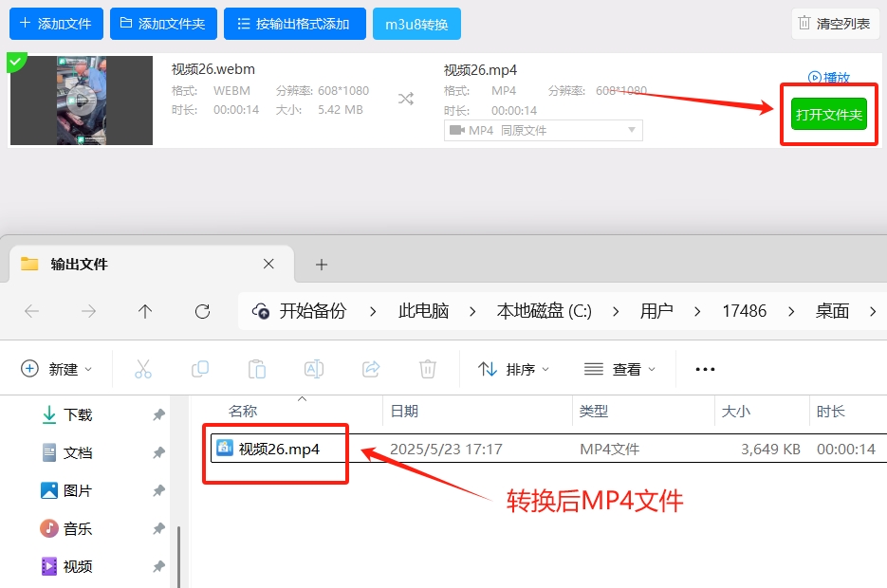Open the "..." more options menu
The width and height of the screenshot is (887, 588).
tap(704, 368)
